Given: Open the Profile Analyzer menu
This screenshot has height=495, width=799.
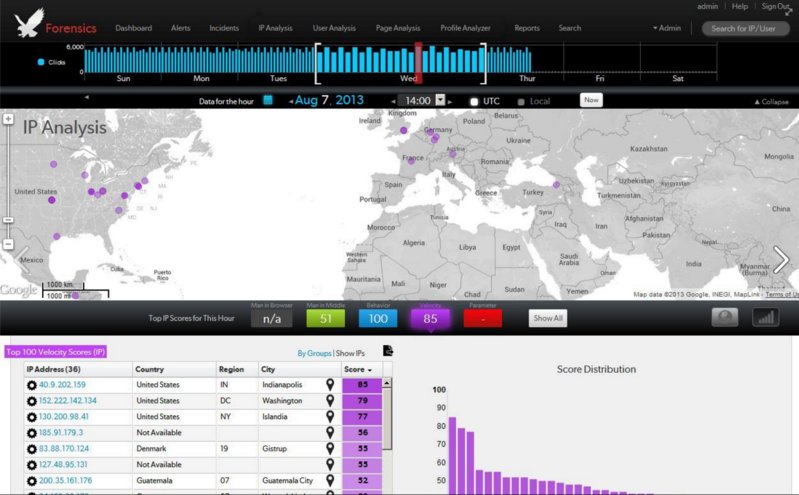Looking at the screenshot, I should [465, 28].
